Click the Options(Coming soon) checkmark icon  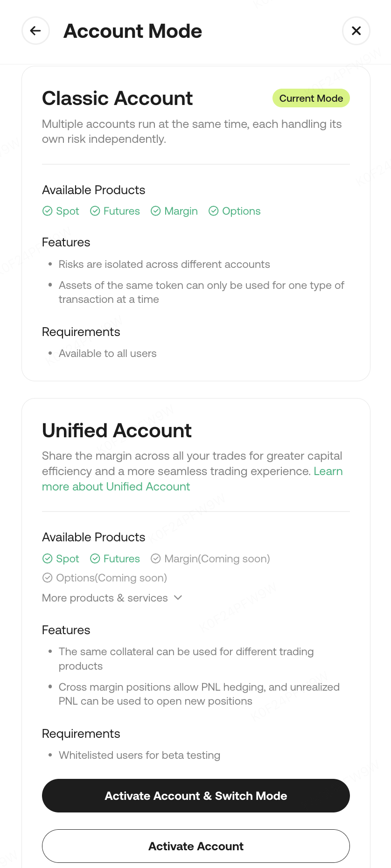pos(47,578)
